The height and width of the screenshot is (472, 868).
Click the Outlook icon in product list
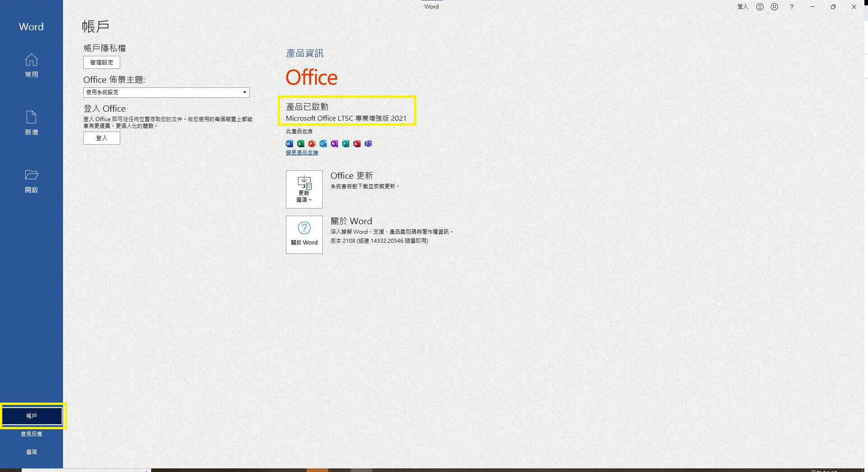point(323,144)
